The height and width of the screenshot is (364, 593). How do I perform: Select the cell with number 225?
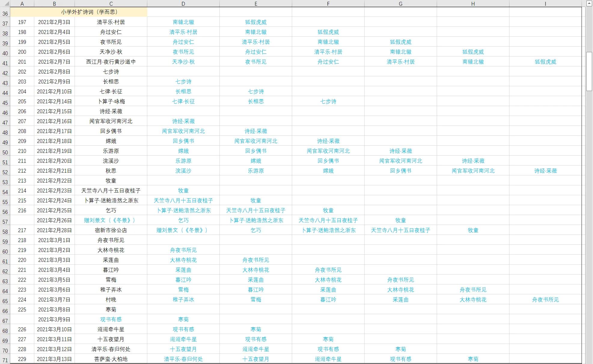coord(22,309)
